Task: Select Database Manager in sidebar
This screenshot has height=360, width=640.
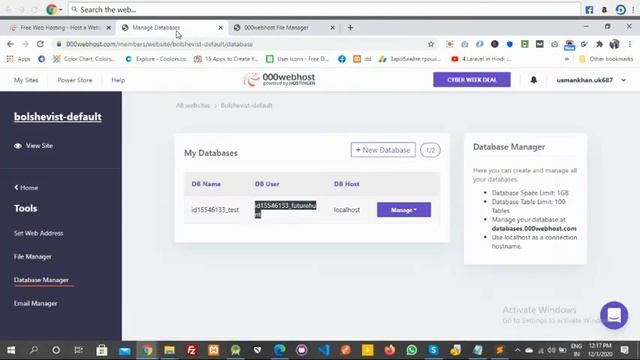Action: 41,280
